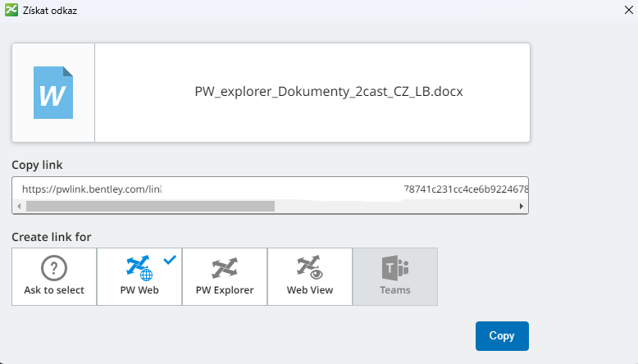Click the right arrow of link scrollbar
This screenshot has height=364, width=638.
pyautogui.click(x=522, y=207)
